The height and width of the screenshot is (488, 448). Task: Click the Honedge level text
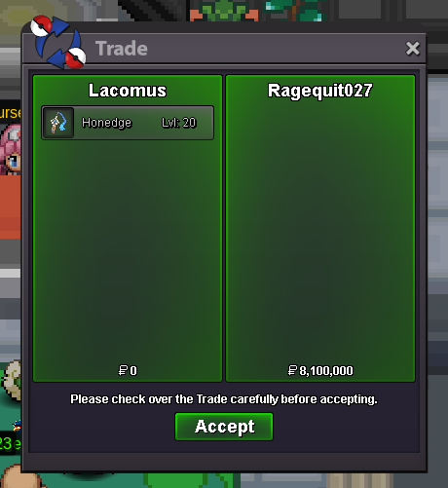(179, 123)
